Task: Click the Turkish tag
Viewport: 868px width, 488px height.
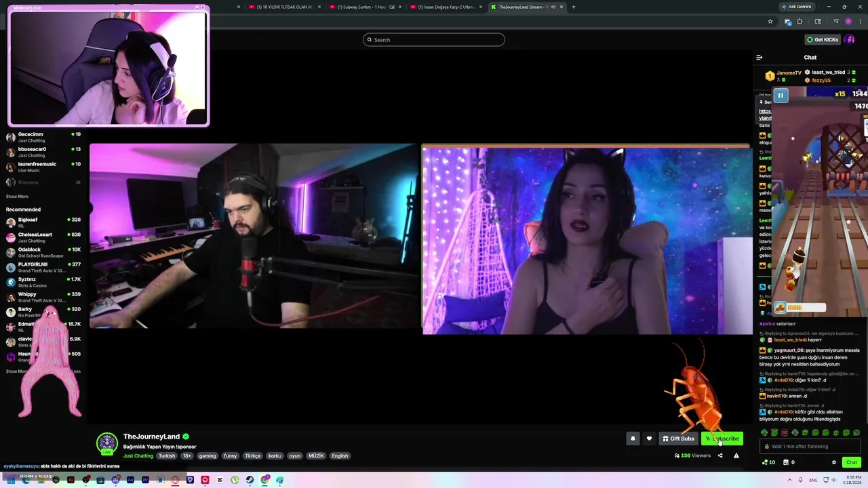Action: click(167, 456)
